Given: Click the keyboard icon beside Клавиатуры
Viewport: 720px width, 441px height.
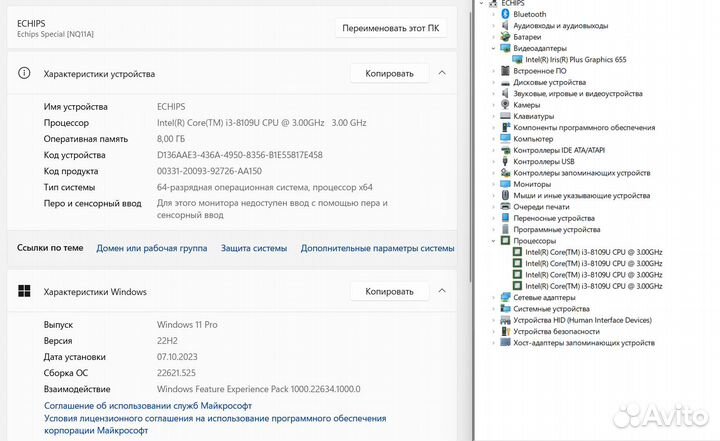Looking at the screenshot, I should (506, 116).
